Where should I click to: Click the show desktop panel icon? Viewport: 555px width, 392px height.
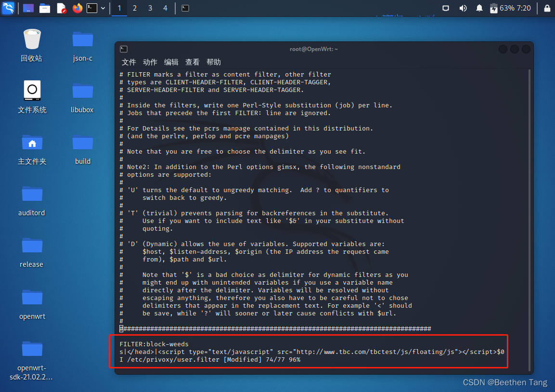tap(28, 8)
